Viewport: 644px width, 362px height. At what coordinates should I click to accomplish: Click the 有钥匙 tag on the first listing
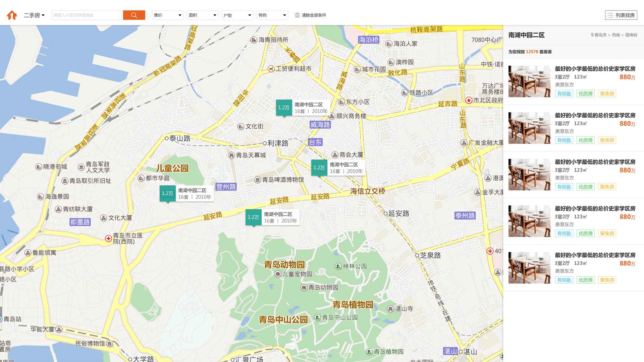point(564,94)
